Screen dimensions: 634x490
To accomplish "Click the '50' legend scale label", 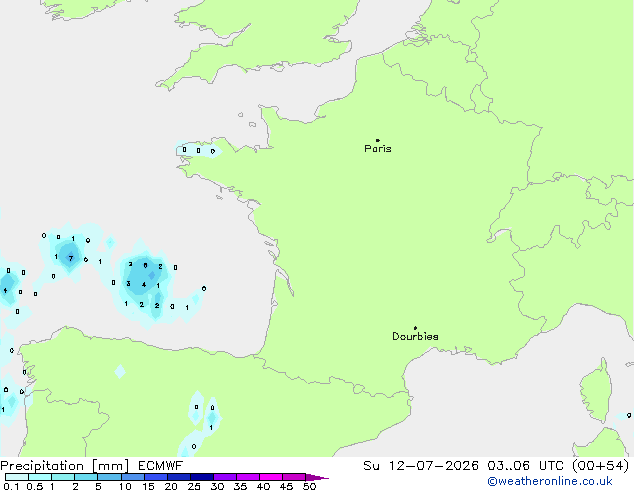I will coord(309,486).
